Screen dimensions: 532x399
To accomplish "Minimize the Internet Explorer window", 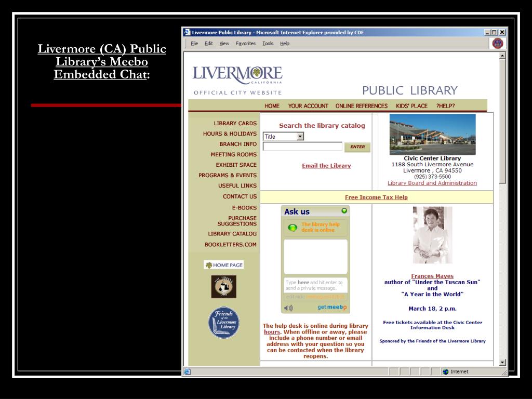I will (x=487, y=32).
